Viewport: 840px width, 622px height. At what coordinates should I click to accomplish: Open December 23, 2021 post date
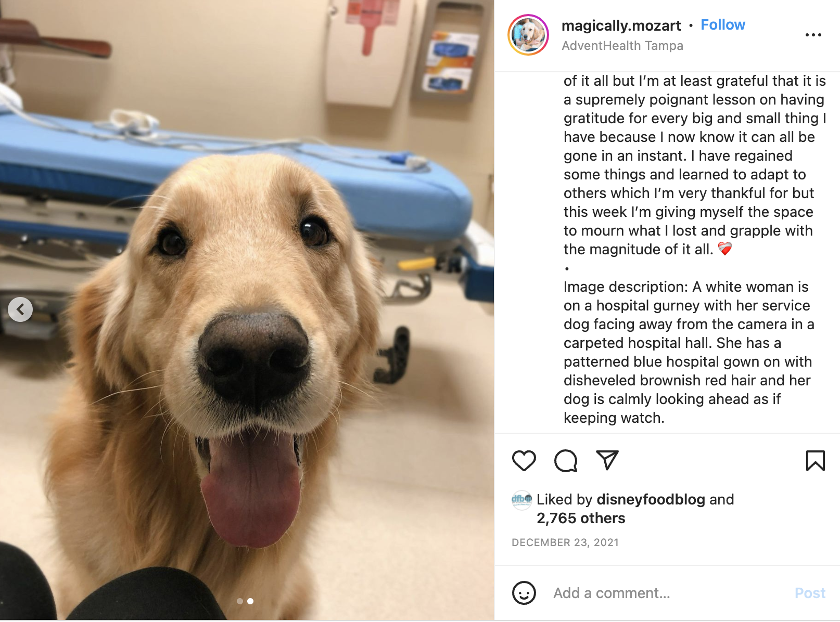coord(565,542)
